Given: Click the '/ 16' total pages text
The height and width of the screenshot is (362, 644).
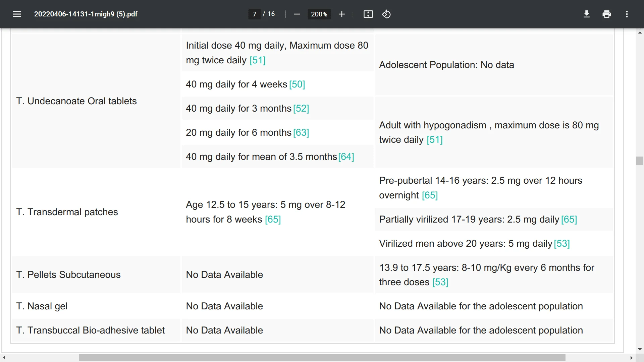Looking at the screenshot, I should click(x=269, y=14).
